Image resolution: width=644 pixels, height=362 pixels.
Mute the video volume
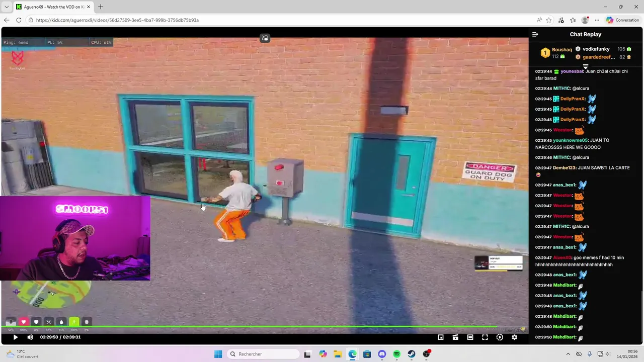point(30,337)
